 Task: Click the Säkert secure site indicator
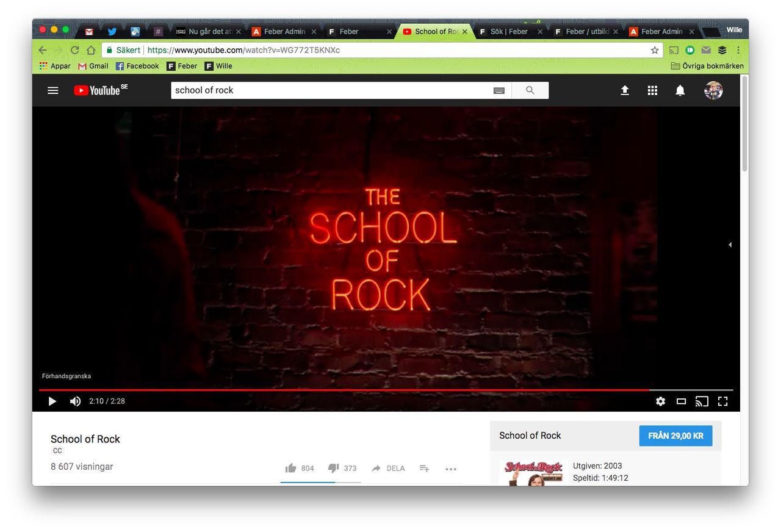[123, 50]
